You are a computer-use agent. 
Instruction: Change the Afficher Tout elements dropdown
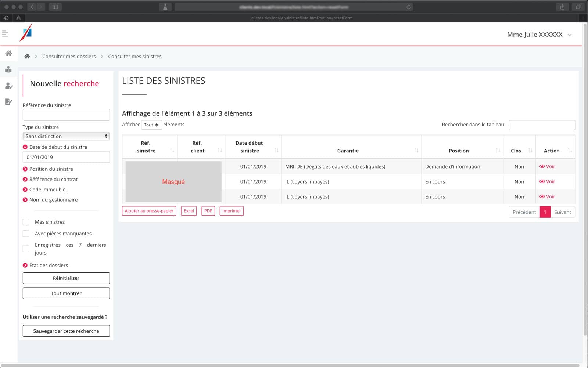151,125
